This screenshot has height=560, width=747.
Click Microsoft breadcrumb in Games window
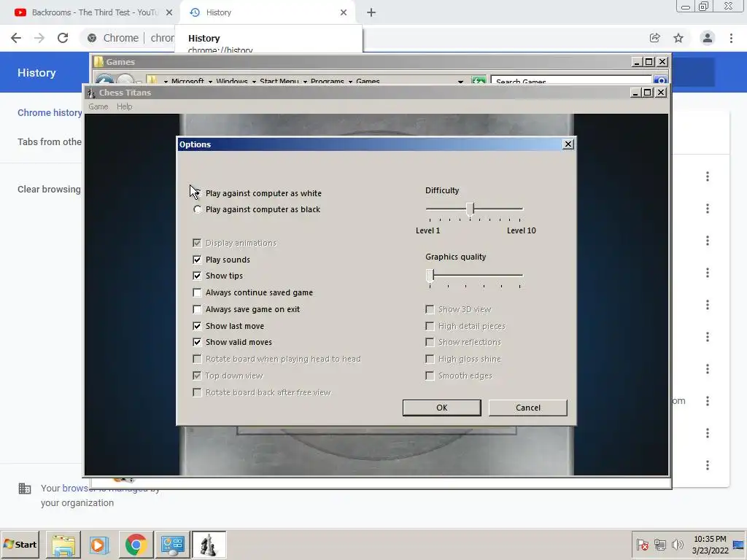[x=187, y=82]
